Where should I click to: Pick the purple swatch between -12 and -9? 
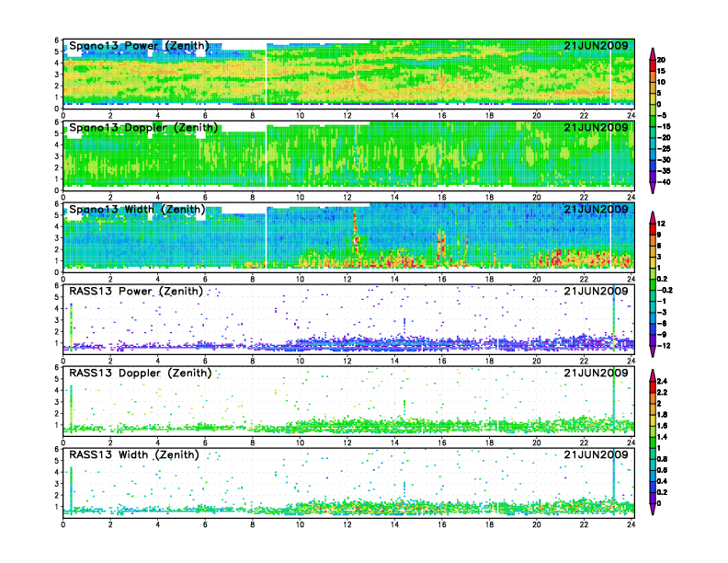[x=653, y=340]
